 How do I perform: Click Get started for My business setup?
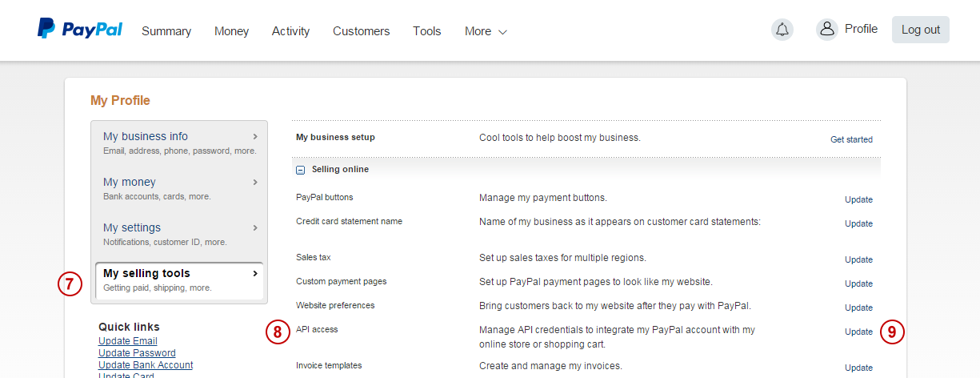(851, 139)
